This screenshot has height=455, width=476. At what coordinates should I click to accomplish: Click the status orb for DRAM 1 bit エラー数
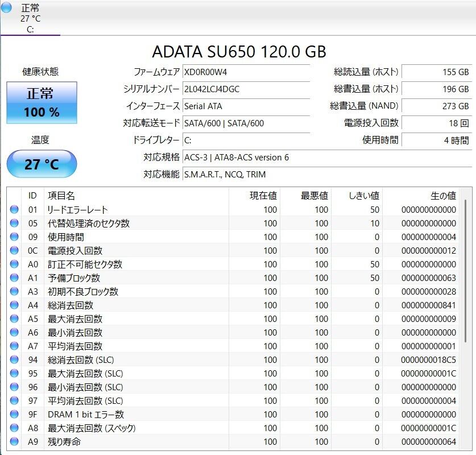[x=14, y=415]
